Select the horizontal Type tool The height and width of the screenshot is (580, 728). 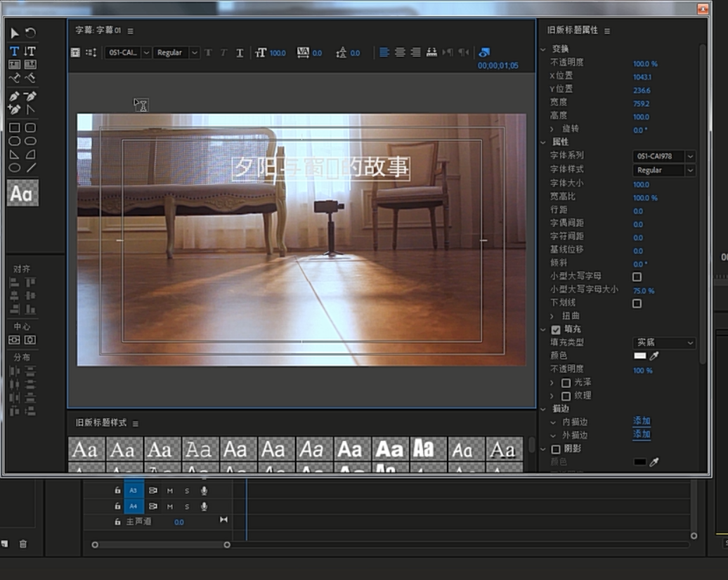(x=14, y=51)
